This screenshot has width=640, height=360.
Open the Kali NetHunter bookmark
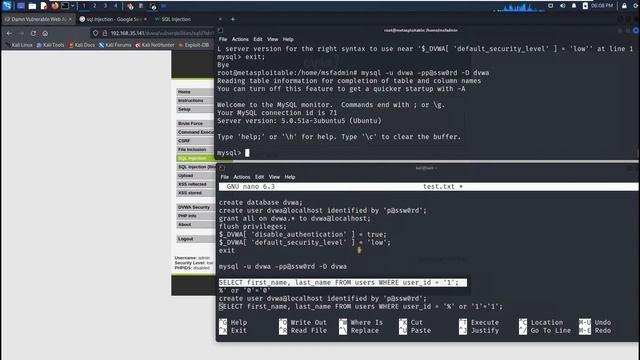click(155, 45)
